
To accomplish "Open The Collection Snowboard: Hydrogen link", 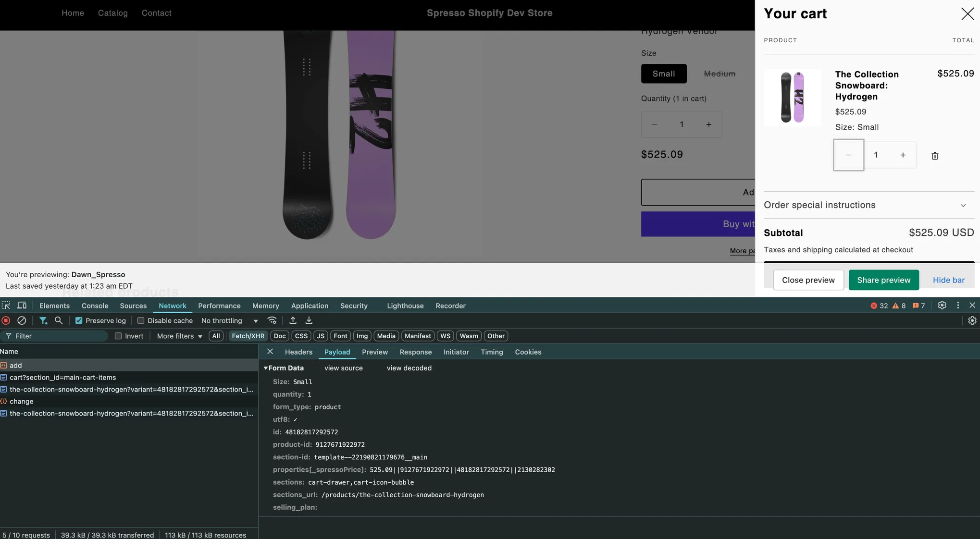I will coord(867,86).
